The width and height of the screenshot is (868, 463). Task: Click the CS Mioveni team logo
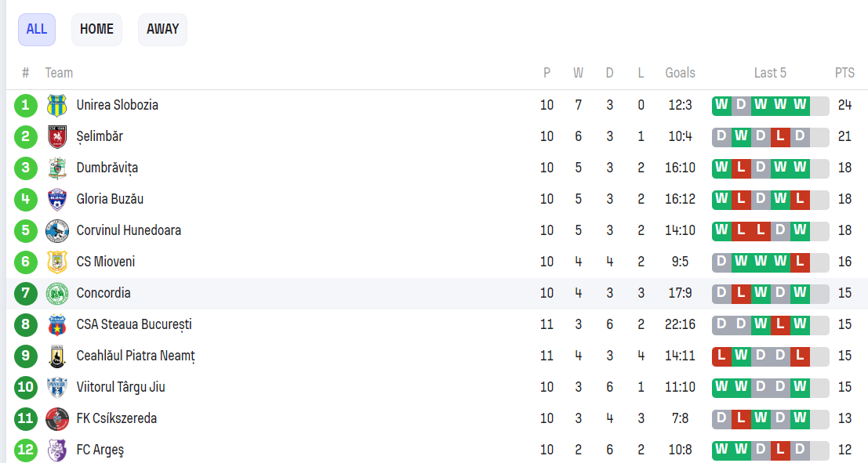[x=57, y=262]
